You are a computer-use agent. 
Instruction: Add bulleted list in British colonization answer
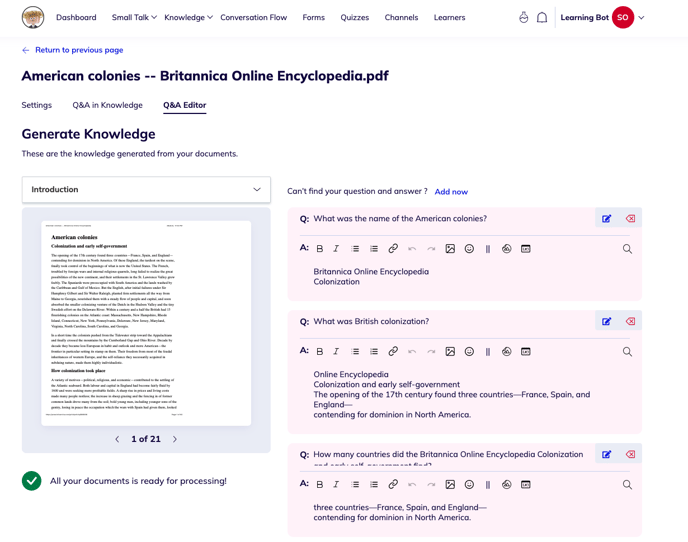click(355, 352)
